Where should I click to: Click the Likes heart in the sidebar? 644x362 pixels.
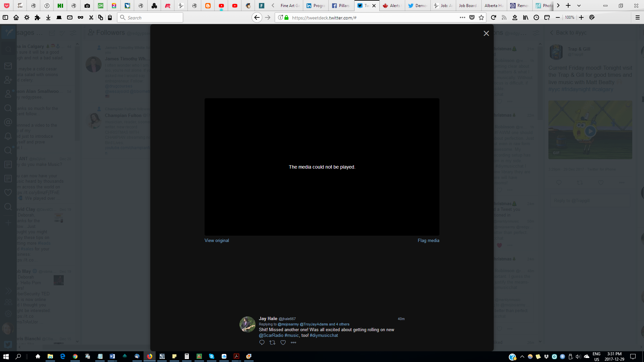coord(8,192)
